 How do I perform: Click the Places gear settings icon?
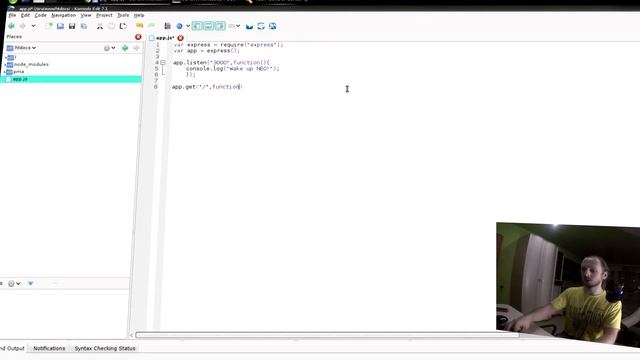pos(107,48)
